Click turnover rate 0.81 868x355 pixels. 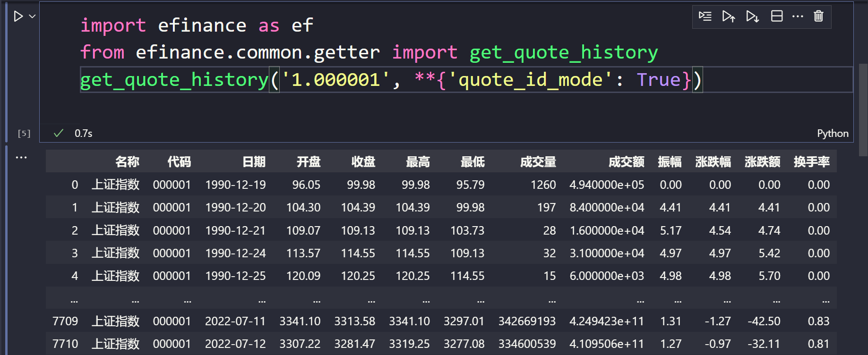[x=819, y=344]
